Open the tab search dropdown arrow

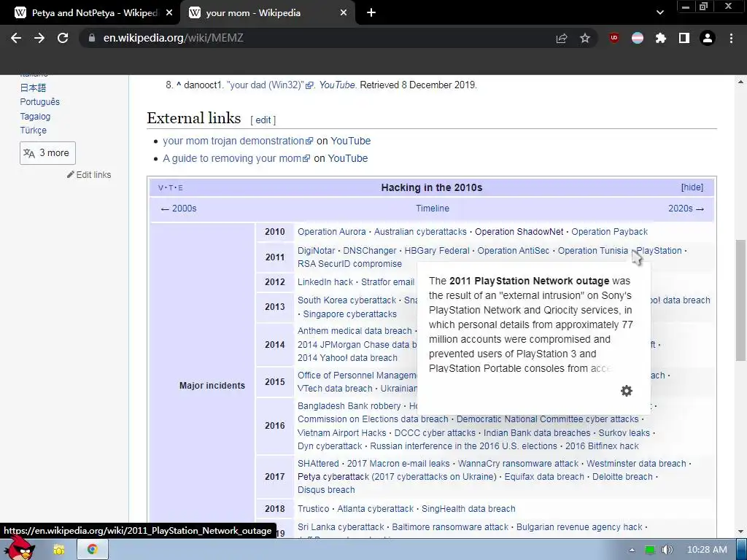pyautogui.click(x=659, y=13)
